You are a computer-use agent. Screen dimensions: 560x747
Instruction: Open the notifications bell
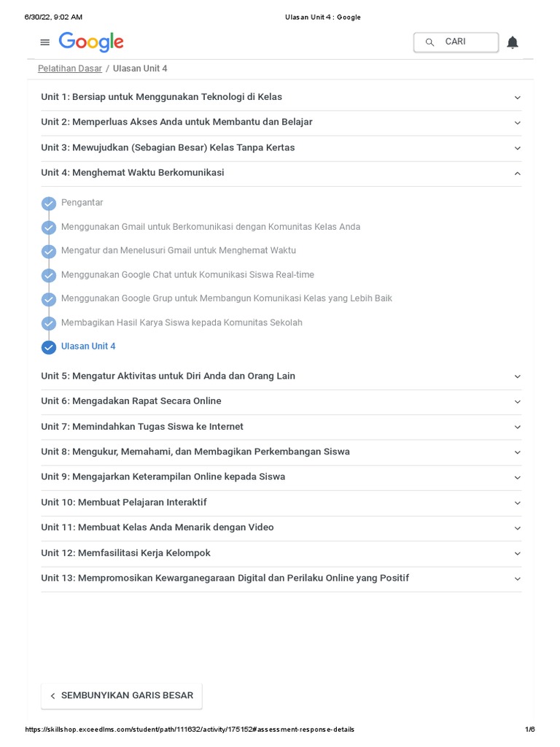click(513, 42)
